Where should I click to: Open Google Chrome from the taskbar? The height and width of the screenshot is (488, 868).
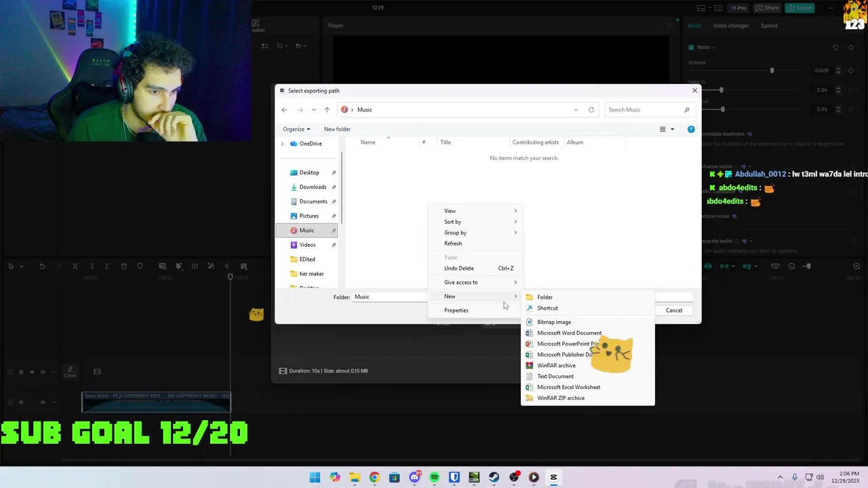(x=374, y=477)
